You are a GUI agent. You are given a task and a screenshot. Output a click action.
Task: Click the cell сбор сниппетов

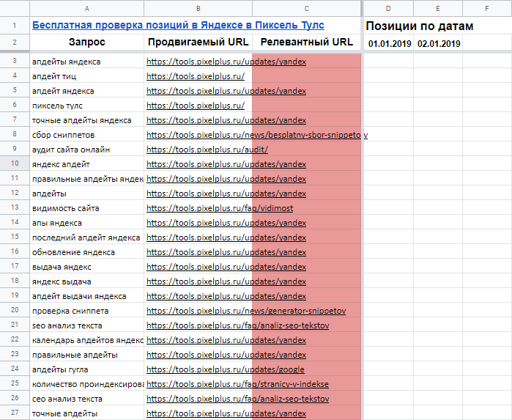pos(87,135)
